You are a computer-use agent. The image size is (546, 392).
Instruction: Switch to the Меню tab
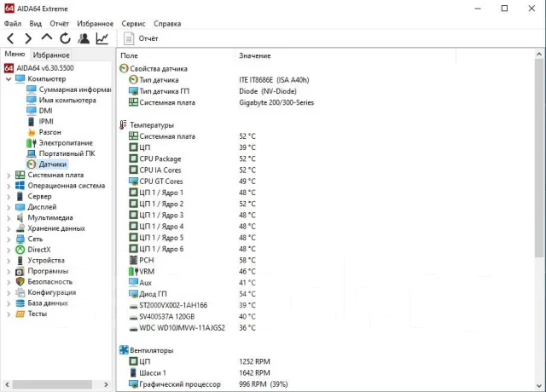tap(15, 55)
